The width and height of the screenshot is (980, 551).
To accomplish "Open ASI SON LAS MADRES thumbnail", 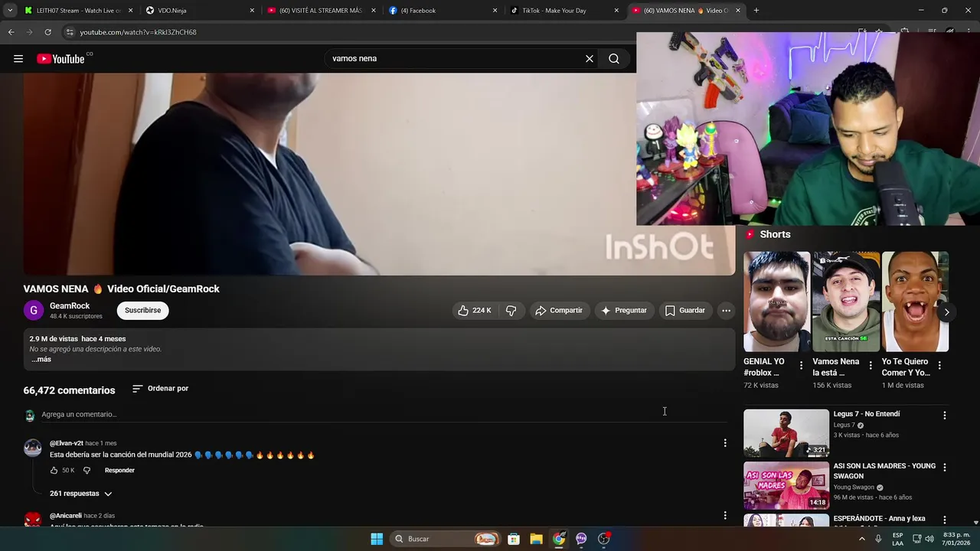I will [786, 485].
